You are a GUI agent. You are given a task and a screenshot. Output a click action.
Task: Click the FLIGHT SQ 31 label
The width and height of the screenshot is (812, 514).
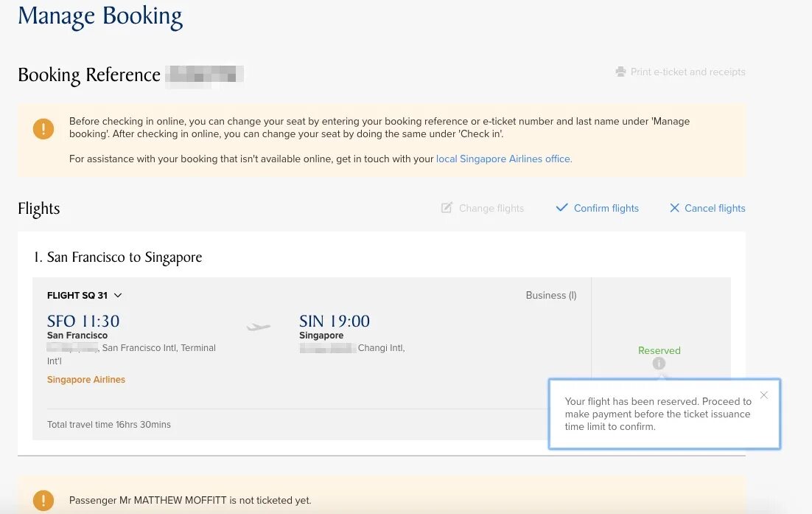click(x=77, y=295)
